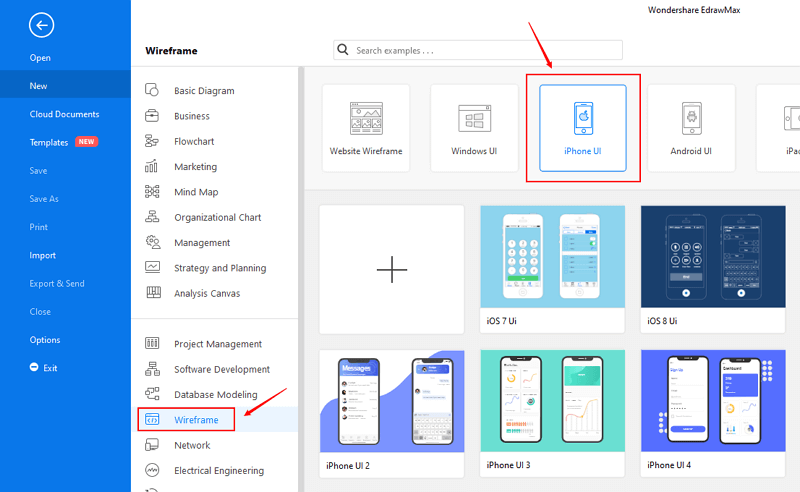Open the iPhone UI 3 template thumbnail
The image size is (800, 492).
pos(553,401)
